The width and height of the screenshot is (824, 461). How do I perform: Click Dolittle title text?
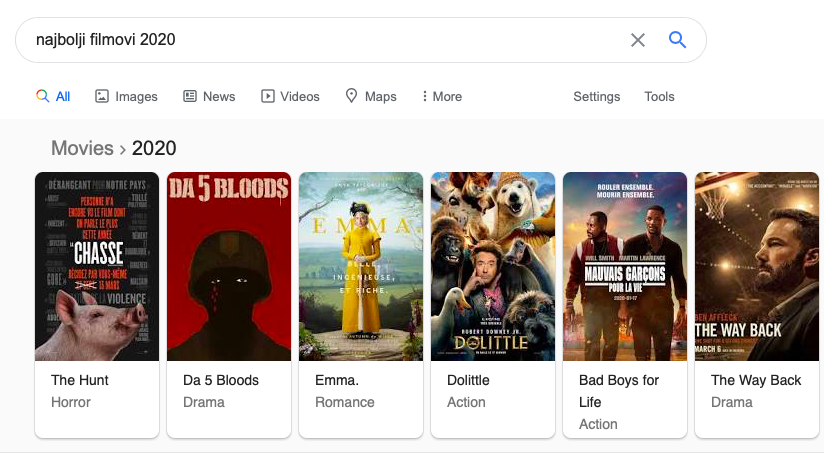[x=468, y=380]
